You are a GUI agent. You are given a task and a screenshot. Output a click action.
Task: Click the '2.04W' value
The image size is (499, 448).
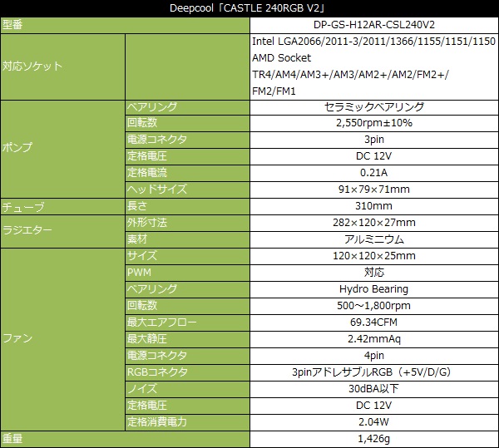coord(374,422)
